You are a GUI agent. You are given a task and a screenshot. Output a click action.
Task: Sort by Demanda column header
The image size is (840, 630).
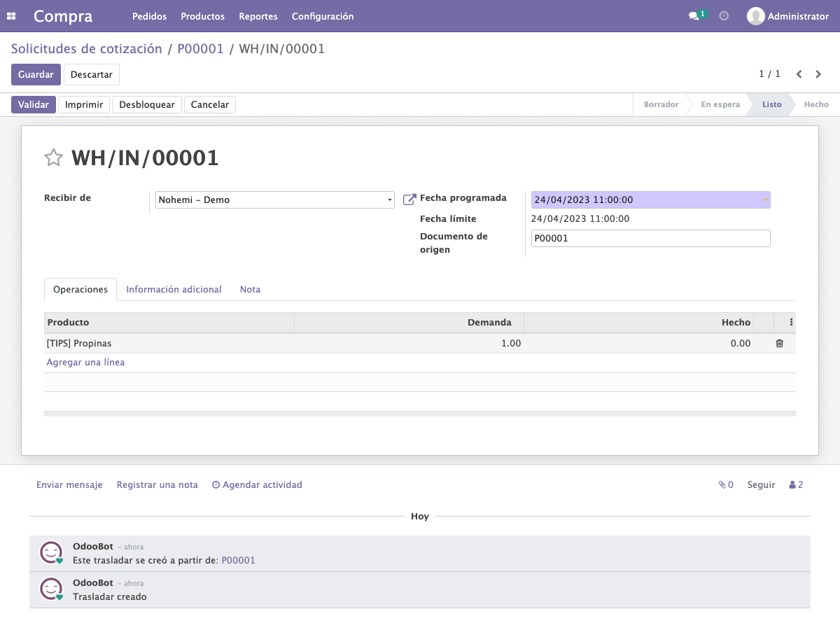[409, 322]
